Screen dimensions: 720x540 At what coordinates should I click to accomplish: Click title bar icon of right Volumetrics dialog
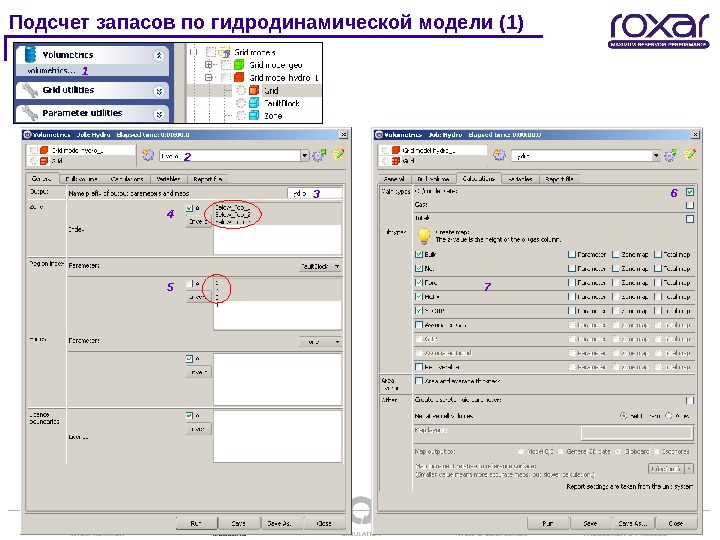379,135
